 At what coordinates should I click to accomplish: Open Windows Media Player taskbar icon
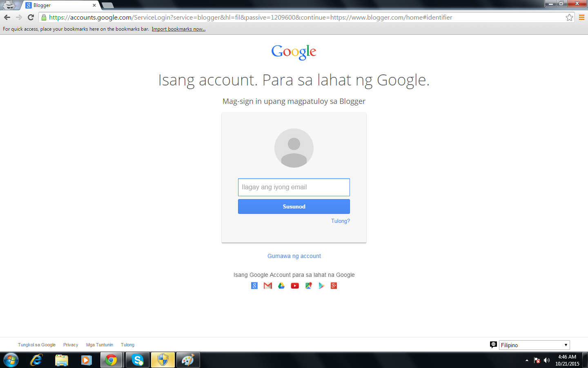click(x=87, y=360)
